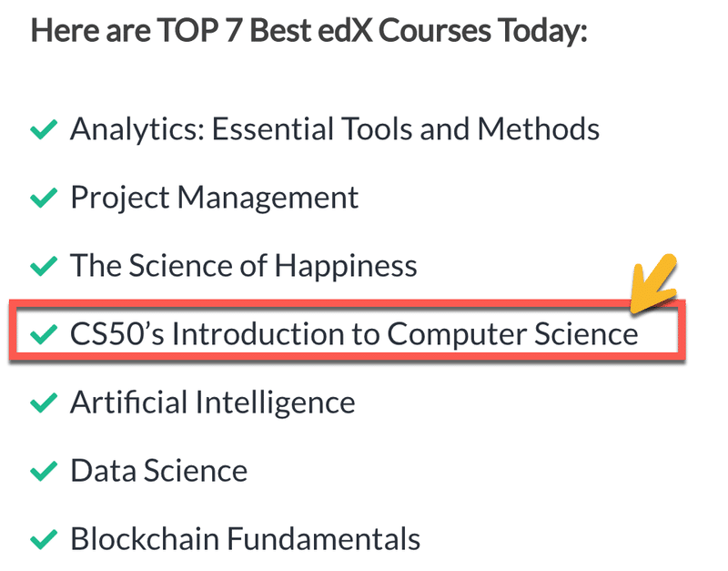The height and width of the screenshot is (571, 728).
Task: Click checkmark beside Artificial Intelligence
Action: (x=44, y=403)
